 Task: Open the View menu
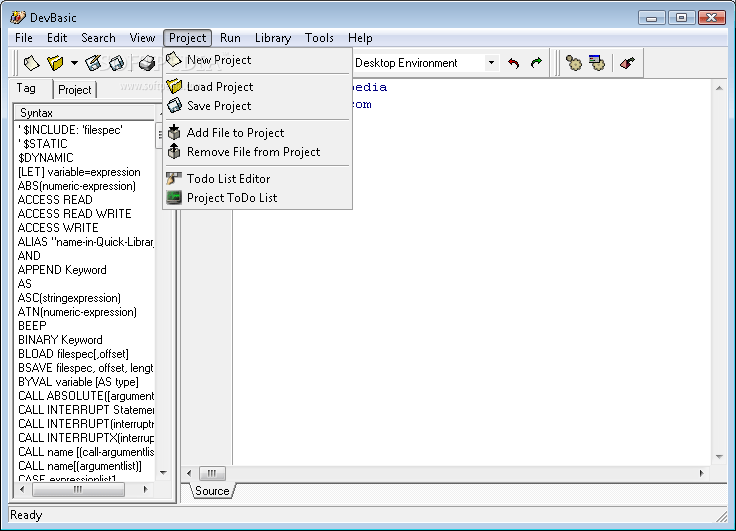[x=142, y=38]
